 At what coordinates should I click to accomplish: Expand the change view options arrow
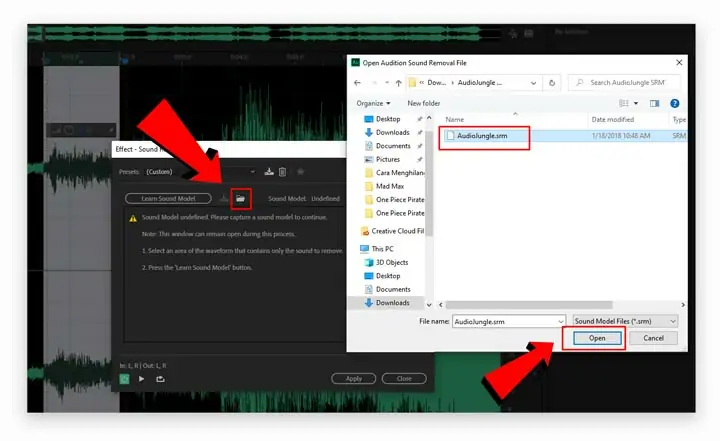pos(636,103)
